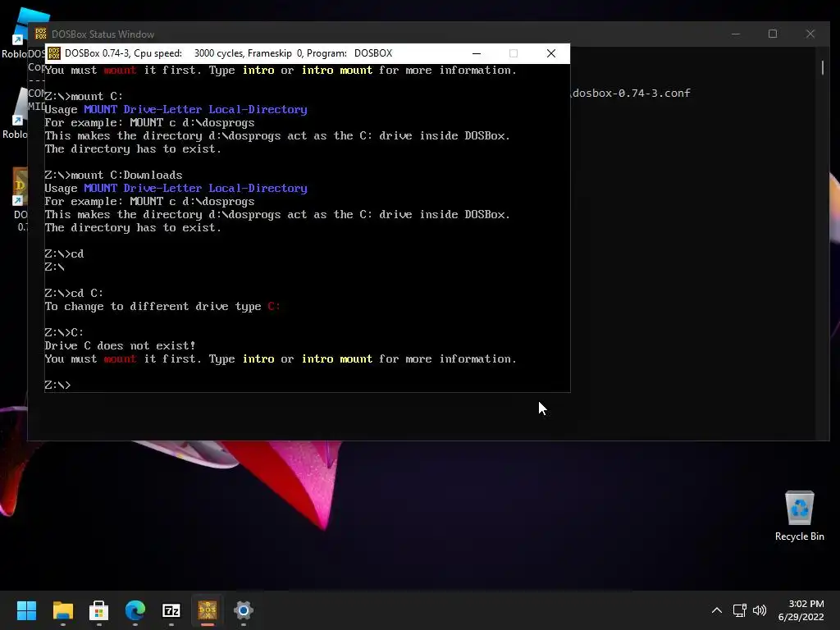This screenshot has height=630, width=840.
Task: Click DOSBox 0.74-3 window title icon
Action: [x=54, y=53]
